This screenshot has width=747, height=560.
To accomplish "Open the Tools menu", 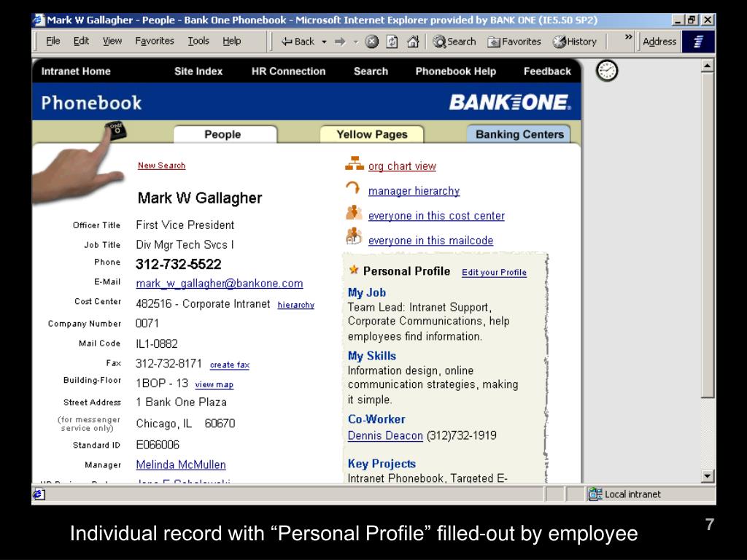I will [x=198, y=41].
